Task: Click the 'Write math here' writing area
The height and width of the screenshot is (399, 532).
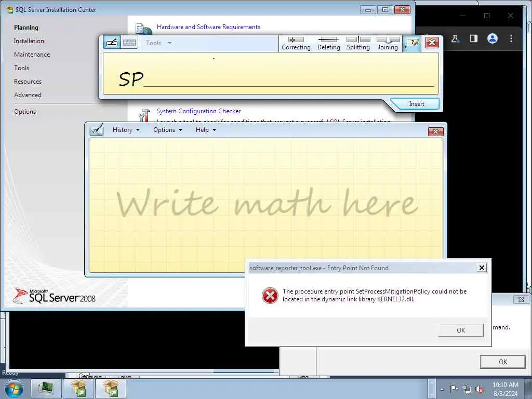Action: pos(266,205)
